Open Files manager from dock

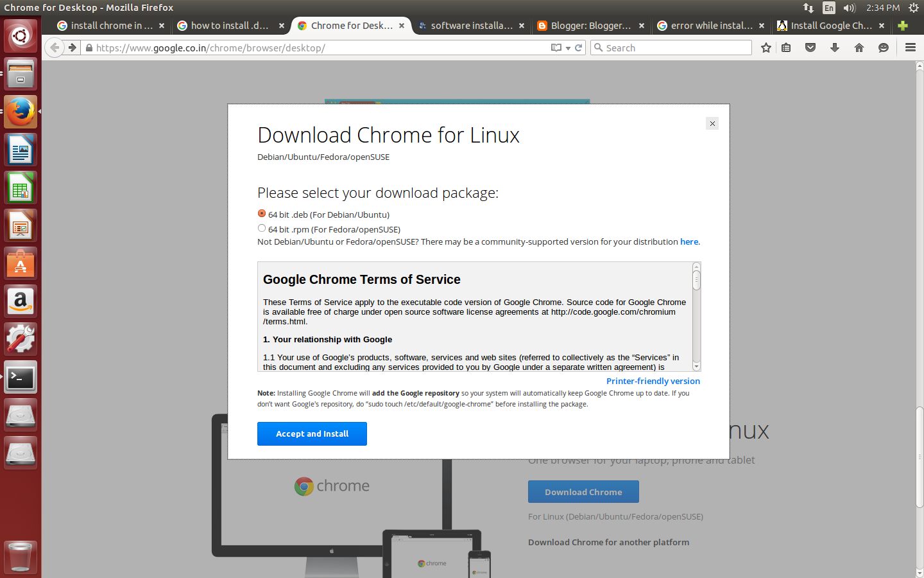point(21,74)
